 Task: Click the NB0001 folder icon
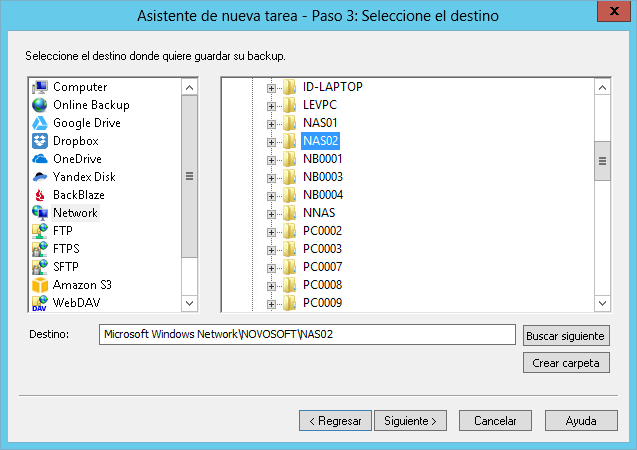(x=289, y=159)
